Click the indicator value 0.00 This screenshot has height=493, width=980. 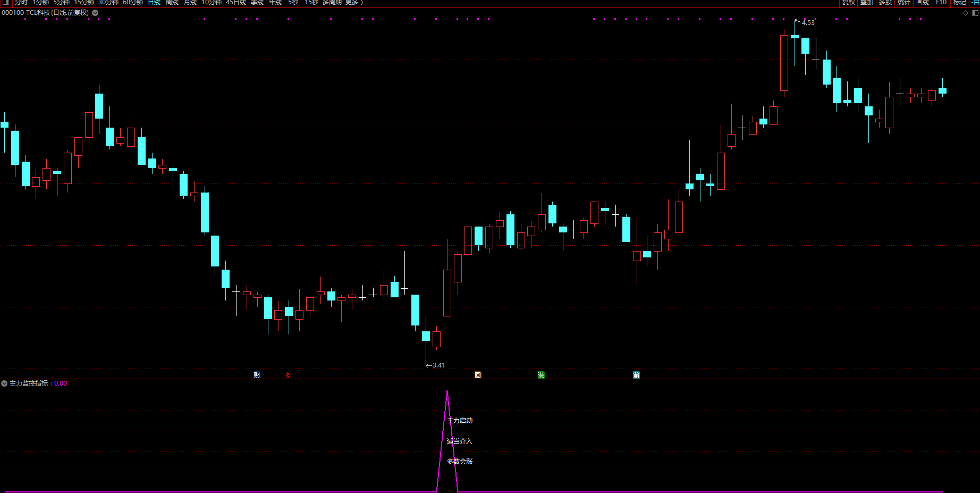coord(61,383)
